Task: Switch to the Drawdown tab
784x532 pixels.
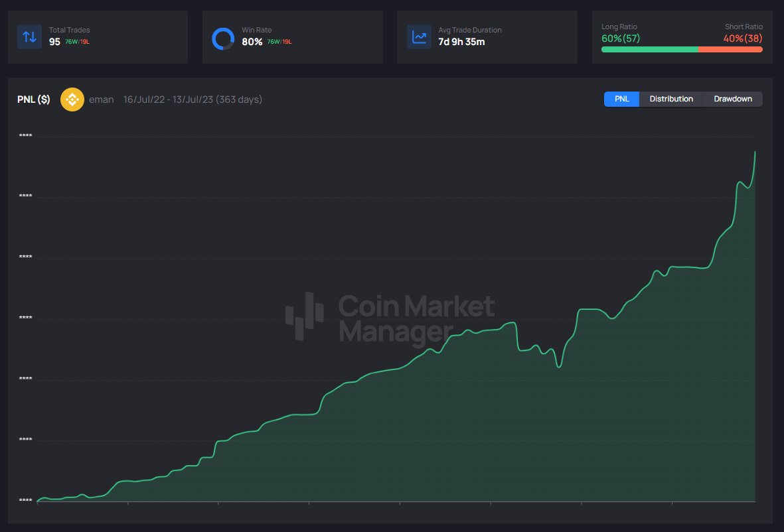Action: point(732,99)
